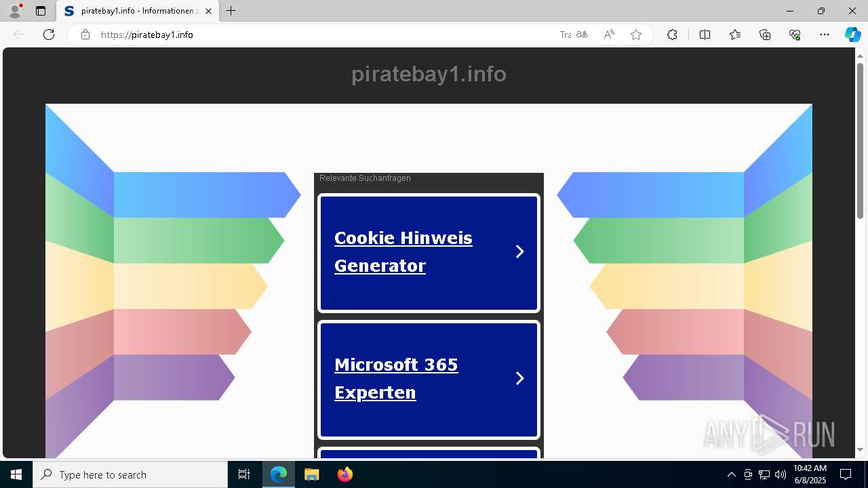Click chevron on Cookie Hinweis Generator card

(x=520, y=251)
